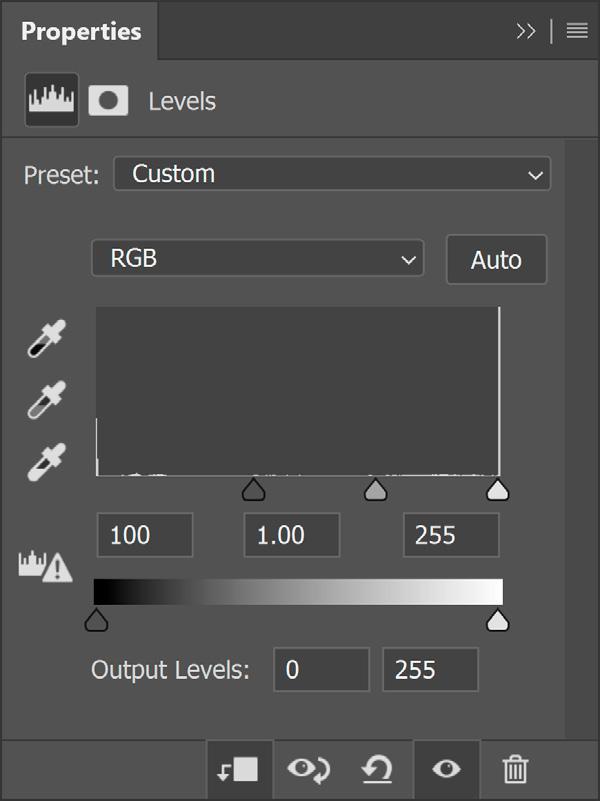Reset adjustment to defaults
The width and height of the screenshot is (600, 801).
(x=377, y=769)
